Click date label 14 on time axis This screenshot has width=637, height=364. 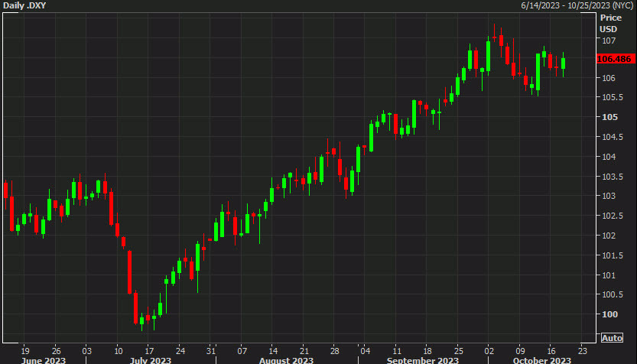coord(273,351)
